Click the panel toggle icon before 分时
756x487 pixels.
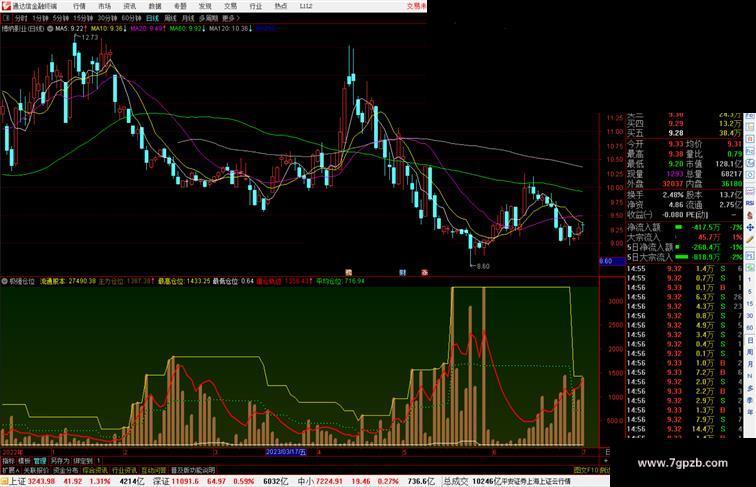click(6, 18)
